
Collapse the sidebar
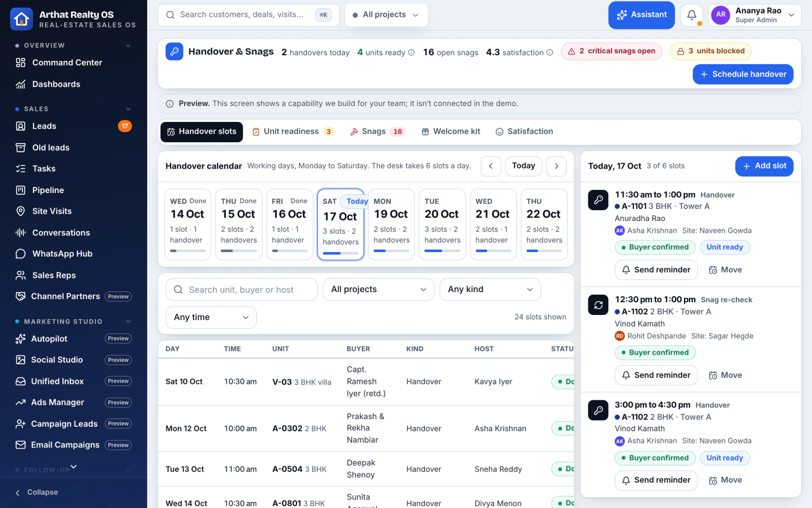tap(37, 492)
